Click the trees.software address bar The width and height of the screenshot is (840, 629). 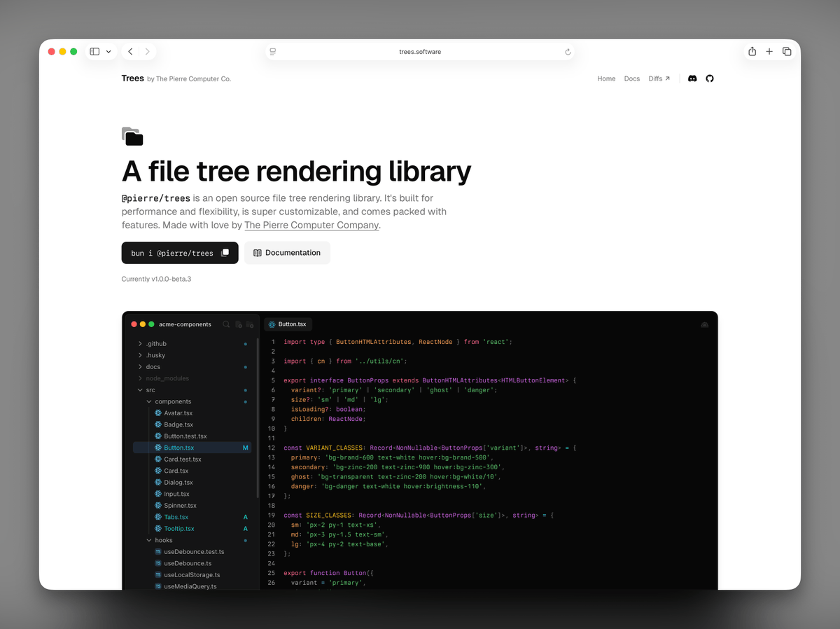point(420,52)
